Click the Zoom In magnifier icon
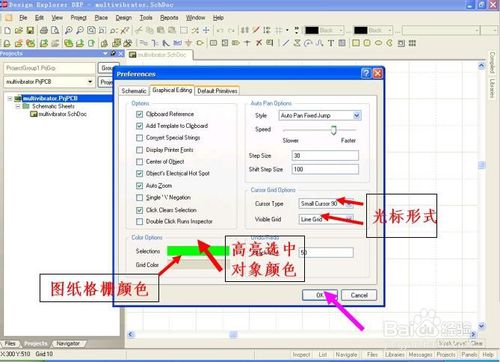This screenshot has height=362, width=500. click(x=68, y=31)
